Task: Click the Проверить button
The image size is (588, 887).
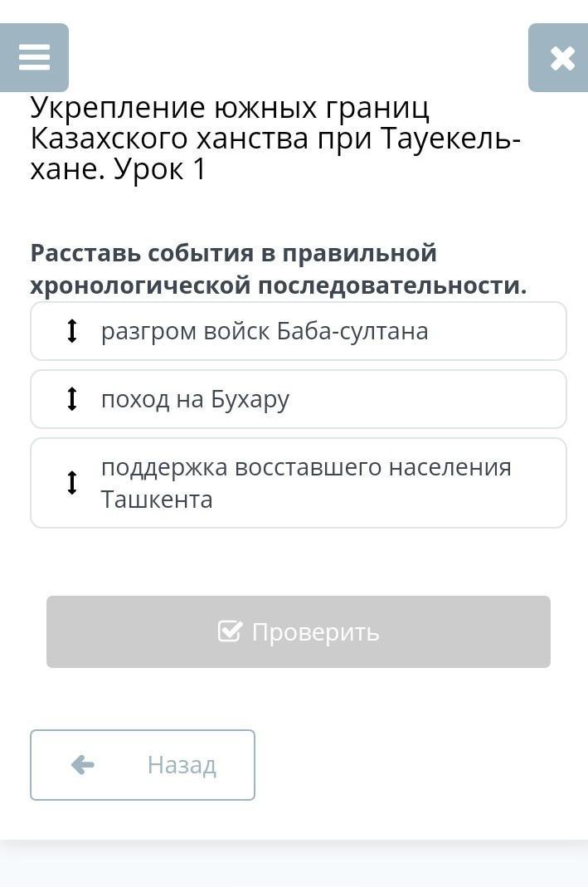Action: [x=299, y=631]
